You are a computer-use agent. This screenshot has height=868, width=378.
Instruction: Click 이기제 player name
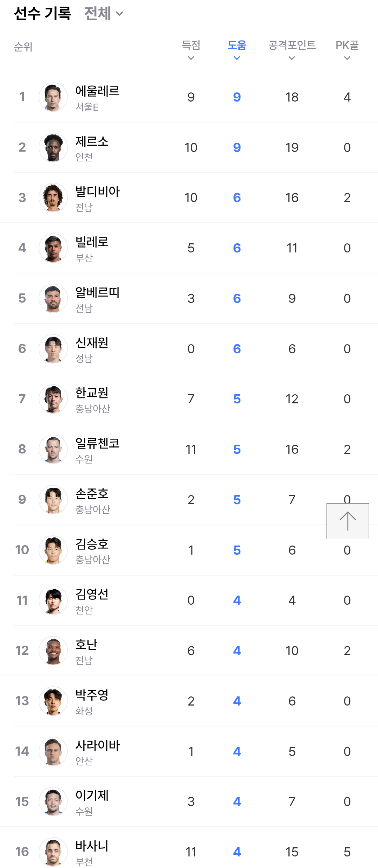[92, 796]
